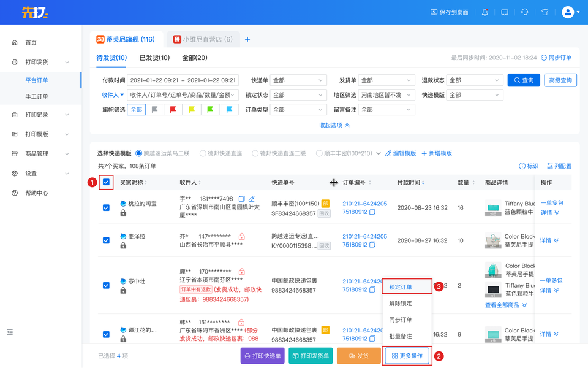The image size is (588, 368).
Task: Uncheck the 桃拉的淘宝 order row checkbox
Action: pos(106,208)
